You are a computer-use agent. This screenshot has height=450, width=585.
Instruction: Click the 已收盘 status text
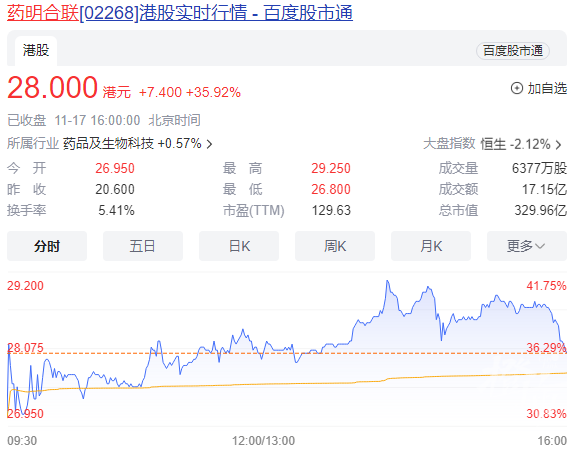pyautogui.click(x=26, y=121)
